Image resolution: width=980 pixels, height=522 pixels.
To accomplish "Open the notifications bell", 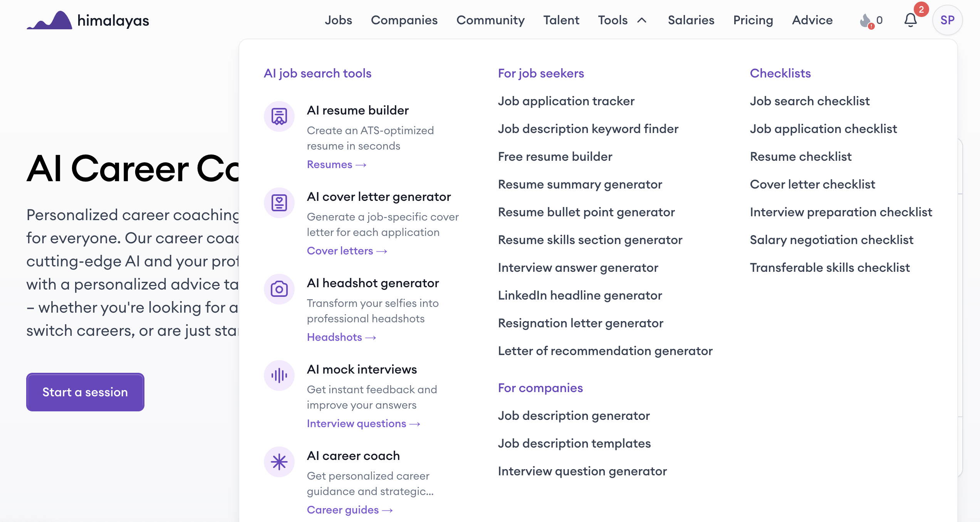I will (910, 20).
